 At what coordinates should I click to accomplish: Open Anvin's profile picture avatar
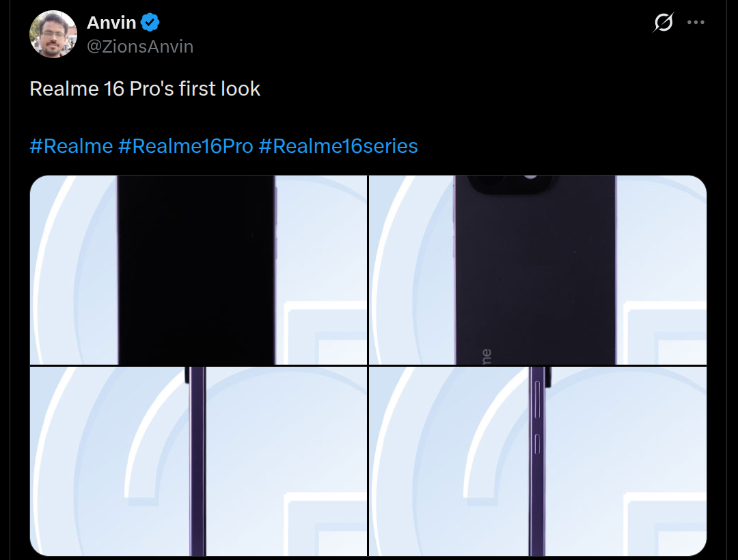53,34
